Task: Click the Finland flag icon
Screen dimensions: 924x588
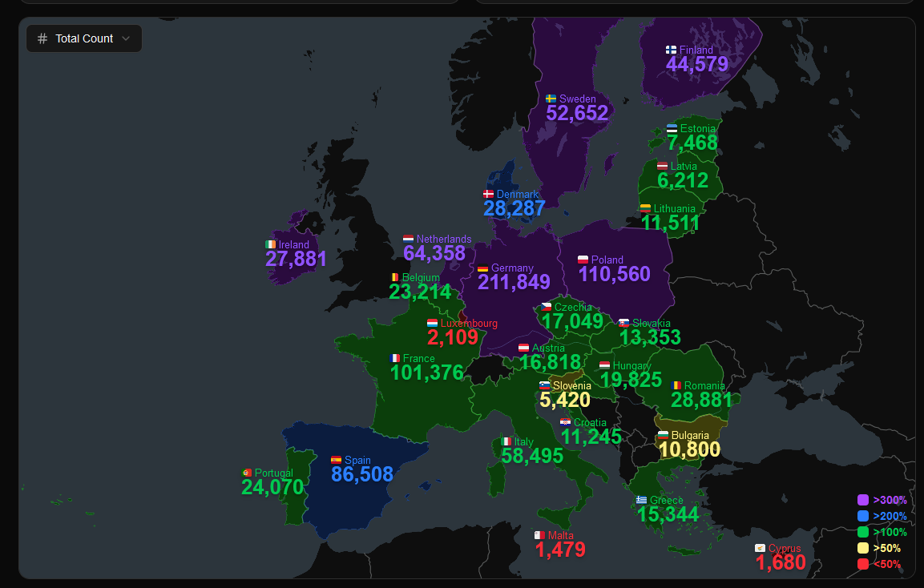Action: [x=672, y=50]
